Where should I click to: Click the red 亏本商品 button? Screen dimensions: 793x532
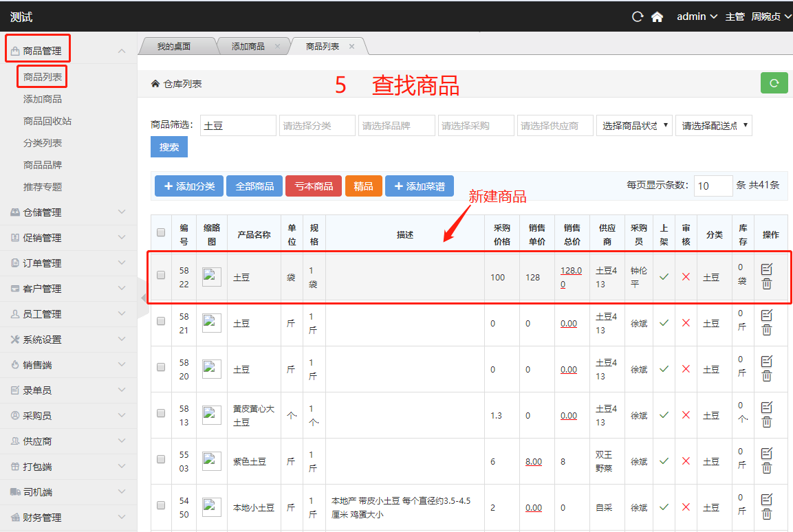coord(313,186)
